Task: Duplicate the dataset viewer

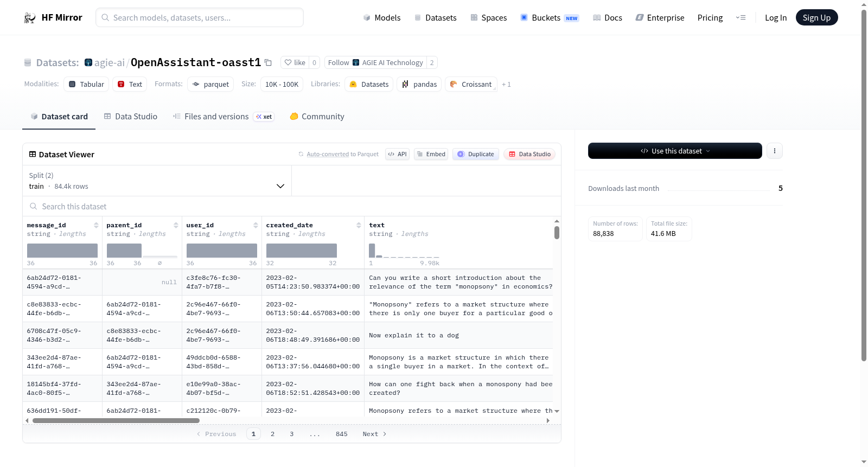Action: pyautogui.click(x=476, y=154)
